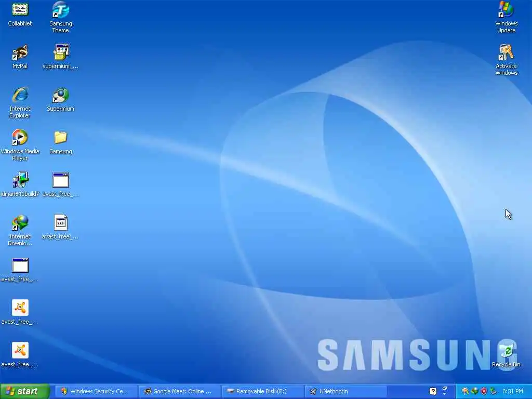Select avast_free window-icon file beside idman691build7
This screenshot has width=532, height=399.
tap(60, 184)
